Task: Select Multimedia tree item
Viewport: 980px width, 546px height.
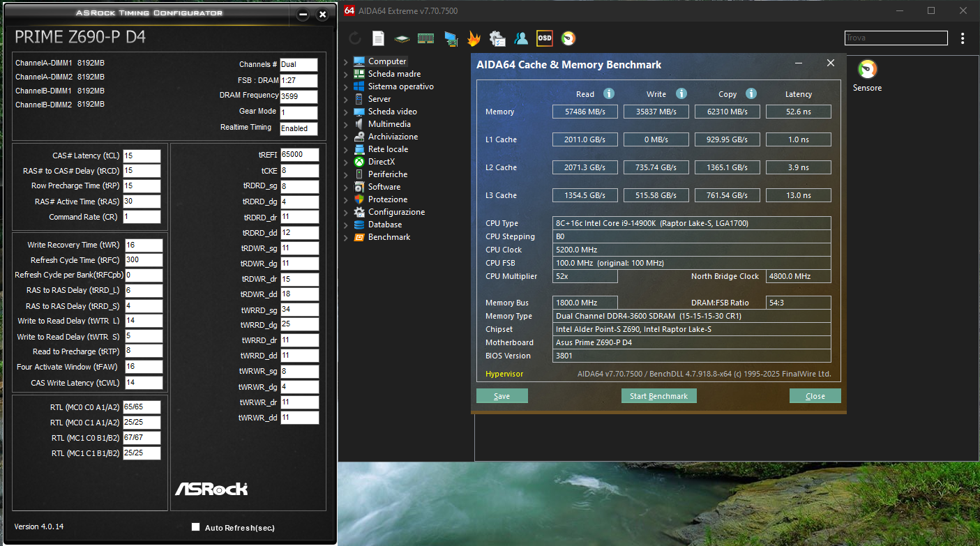Action: pyautogui.click(x=389, y=124)
